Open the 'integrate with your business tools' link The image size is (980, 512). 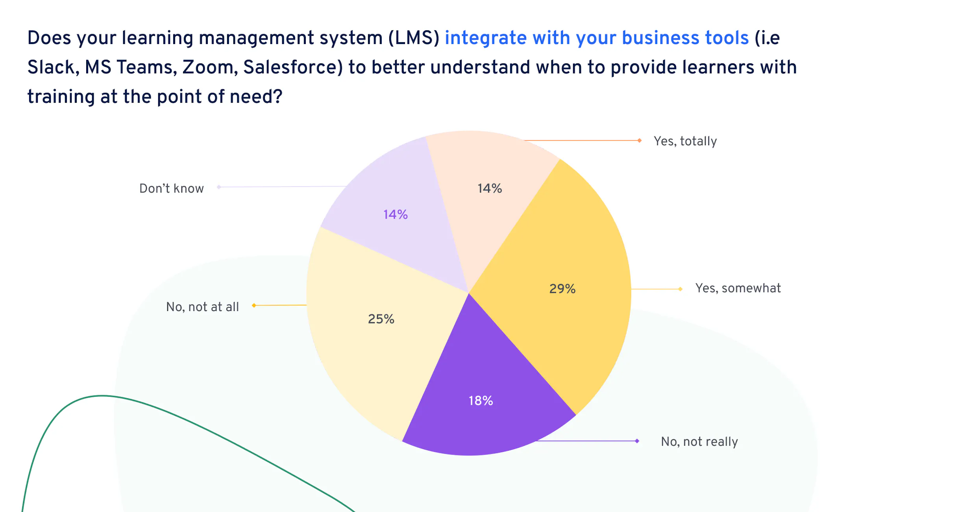click(597, 38)
